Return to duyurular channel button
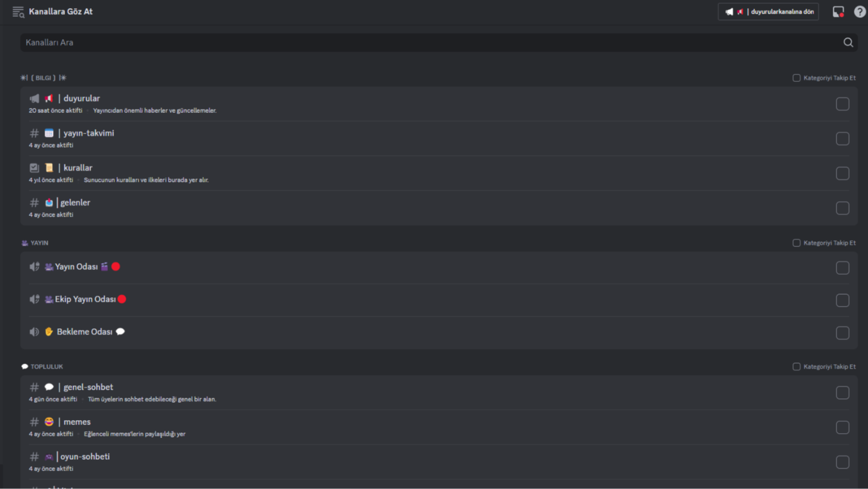 [x=768, y=12]
